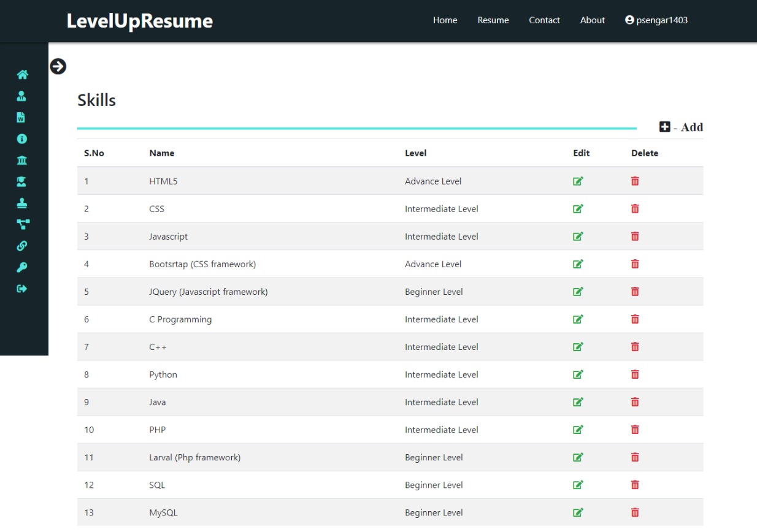Delete the Bootsrtap (CSS framework) skill
The image size is (757, 532).
635,264
